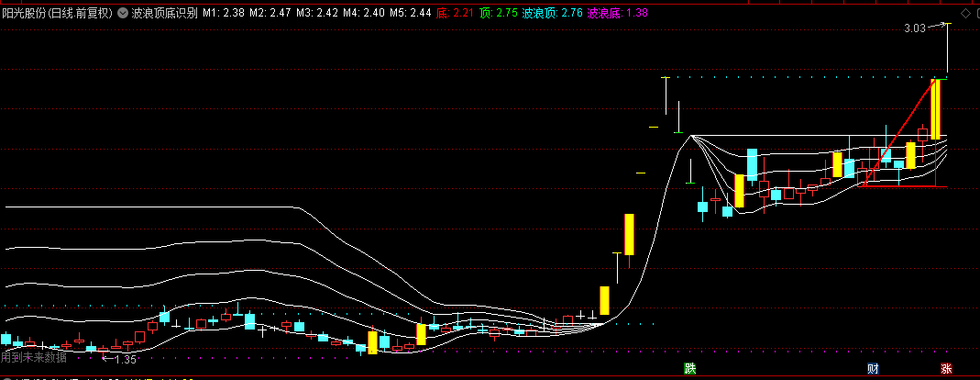
Task: Click the M3: 2.42 value
Action: point(317,13)
